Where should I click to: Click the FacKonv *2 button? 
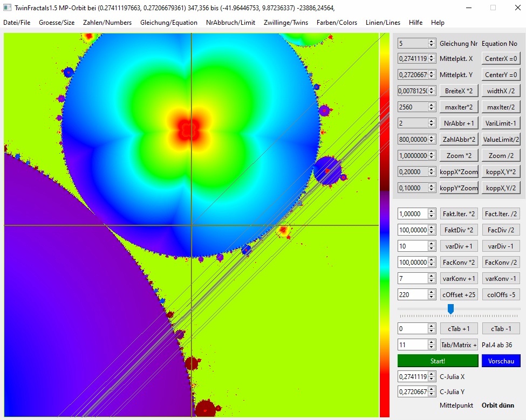[x=459, y=262]
